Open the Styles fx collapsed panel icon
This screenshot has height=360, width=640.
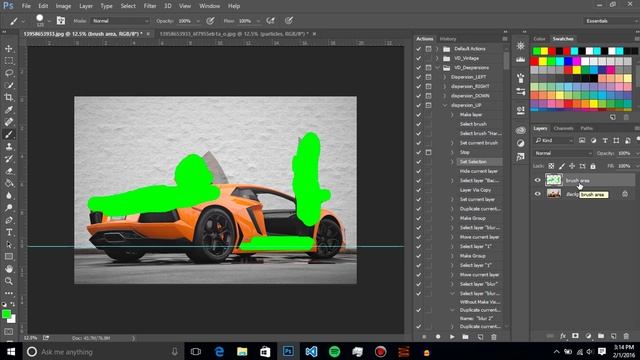[520, 157]
